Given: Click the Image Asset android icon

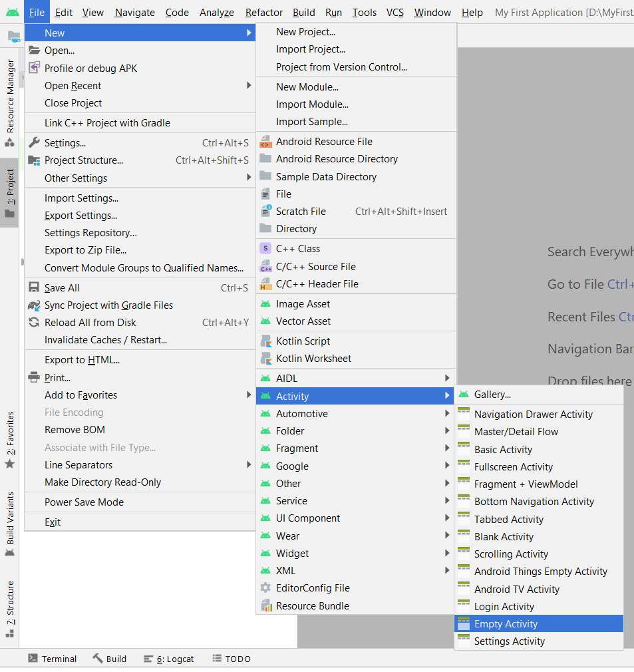Looking at the screenshot, I should click(265, 304).
